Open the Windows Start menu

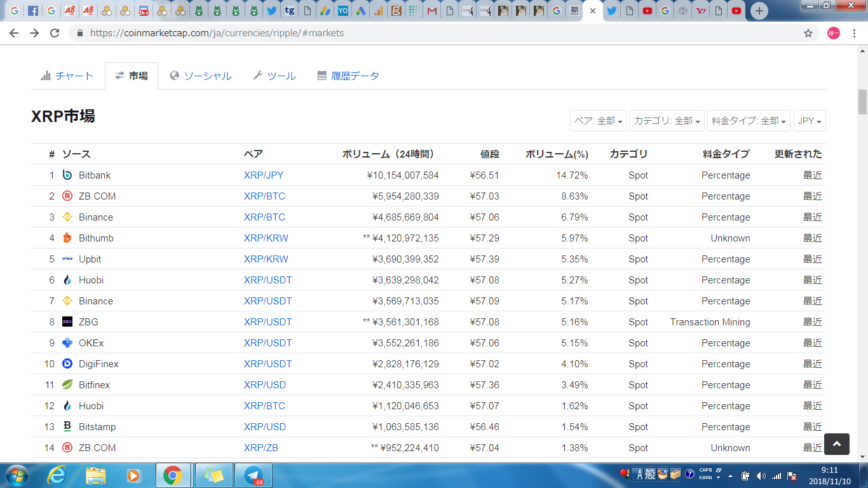17,475
